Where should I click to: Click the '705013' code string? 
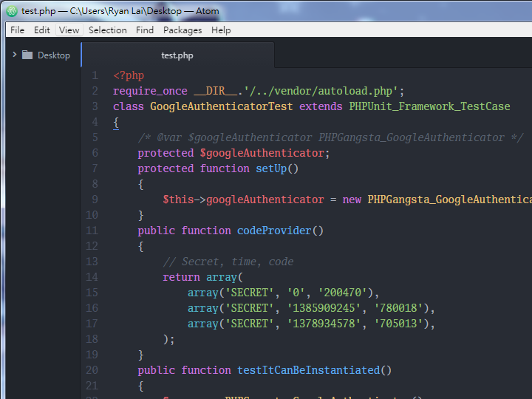399,324
